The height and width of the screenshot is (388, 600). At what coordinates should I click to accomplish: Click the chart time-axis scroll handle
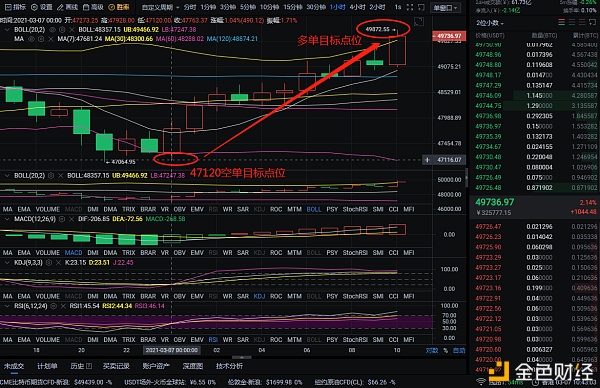242,357
